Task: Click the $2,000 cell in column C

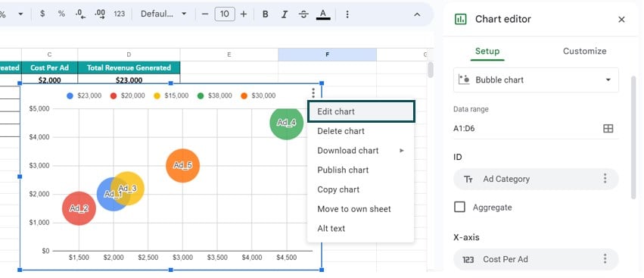Action: pyautogui.click(x=50, y=80)
